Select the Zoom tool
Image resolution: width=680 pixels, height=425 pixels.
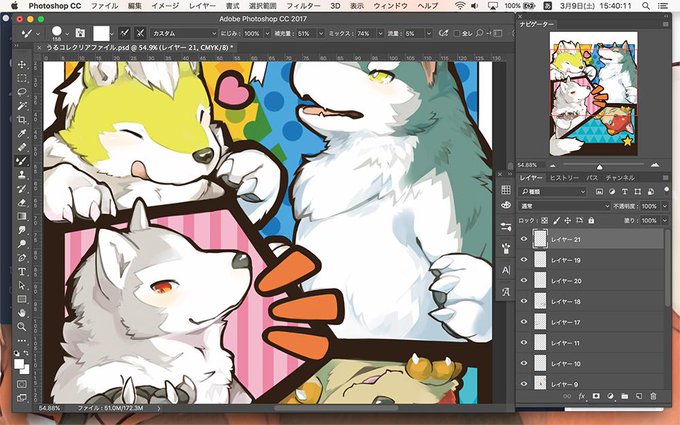coord(22,327)
